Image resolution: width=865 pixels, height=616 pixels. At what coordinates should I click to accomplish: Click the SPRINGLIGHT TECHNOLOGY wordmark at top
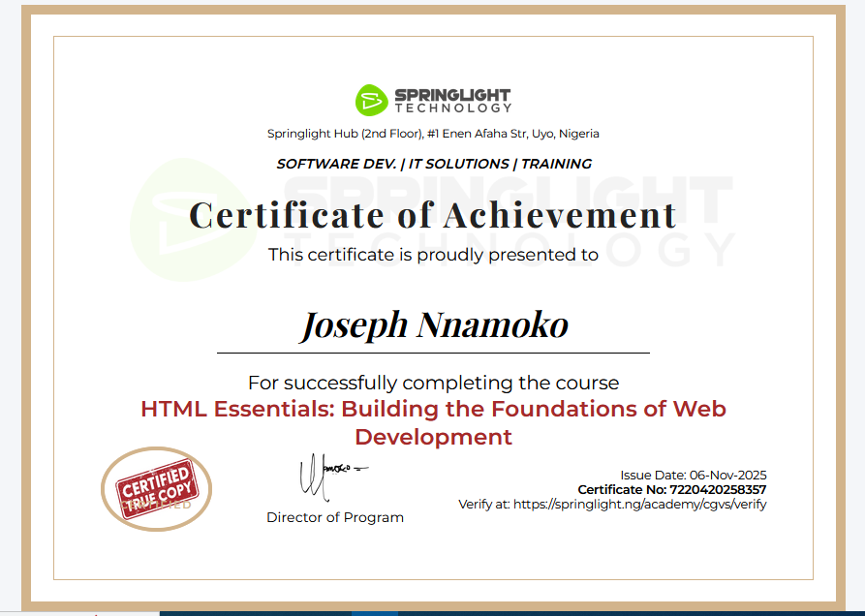click(x=451, y=101)
